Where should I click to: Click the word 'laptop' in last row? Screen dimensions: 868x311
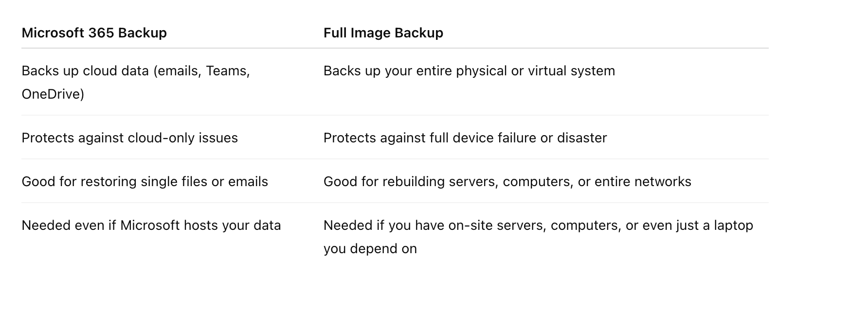tap(733, 225)
